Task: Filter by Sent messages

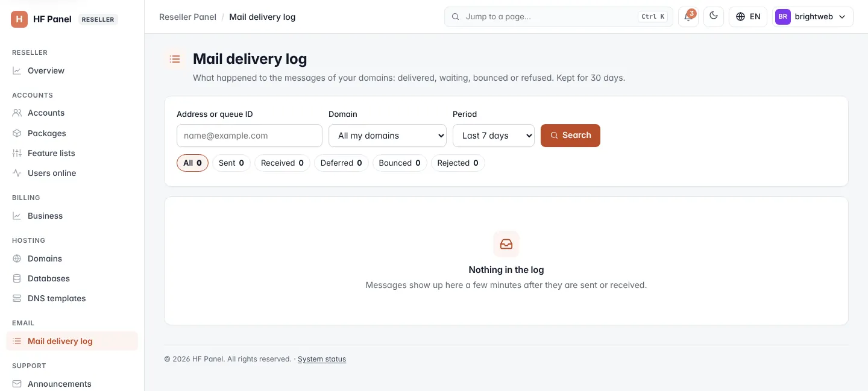Action: 231,163
